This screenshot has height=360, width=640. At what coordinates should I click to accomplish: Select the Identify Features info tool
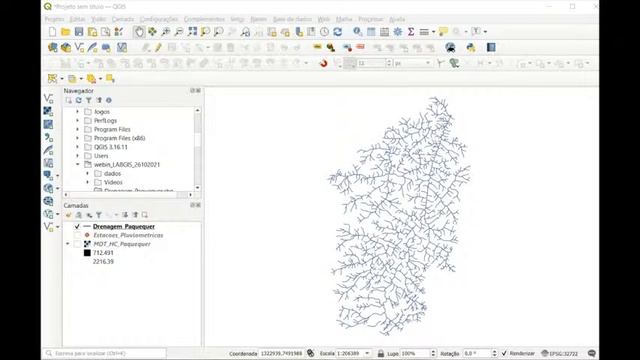[x=358, y=32]
